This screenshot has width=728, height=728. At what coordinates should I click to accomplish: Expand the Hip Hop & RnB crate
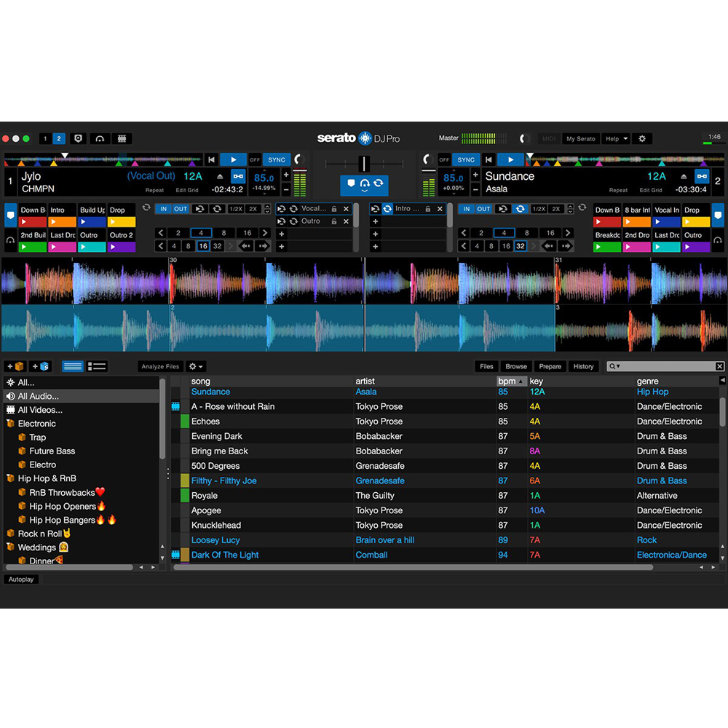pyautogui.click(x=11, y=478)
